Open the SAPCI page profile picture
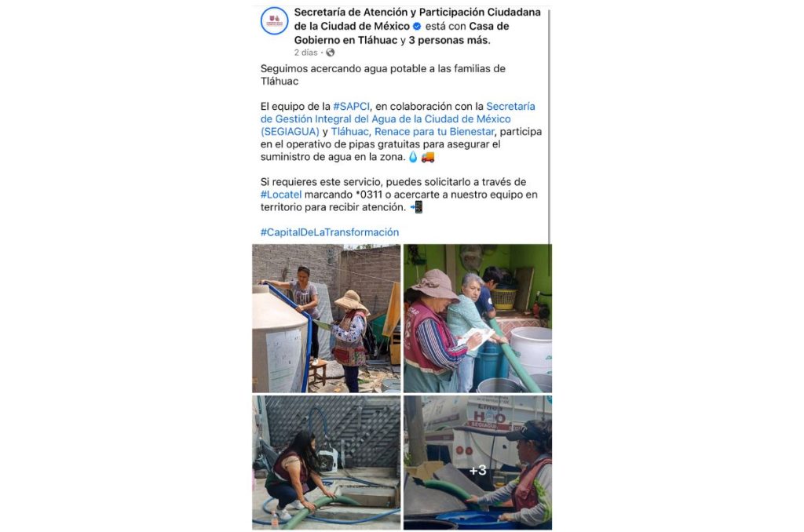This screenshot has width=804, height=532. [274, 20]
